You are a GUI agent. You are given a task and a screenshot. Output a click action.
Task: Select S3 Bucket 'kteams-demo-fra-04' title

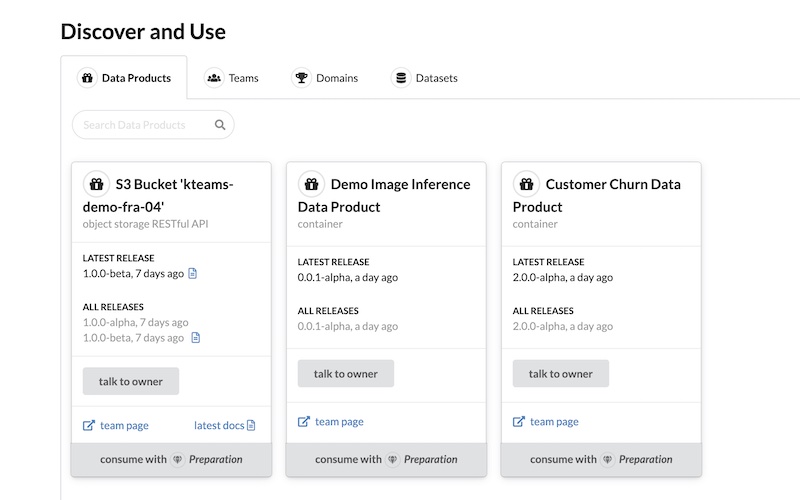[x=158, y=195]
